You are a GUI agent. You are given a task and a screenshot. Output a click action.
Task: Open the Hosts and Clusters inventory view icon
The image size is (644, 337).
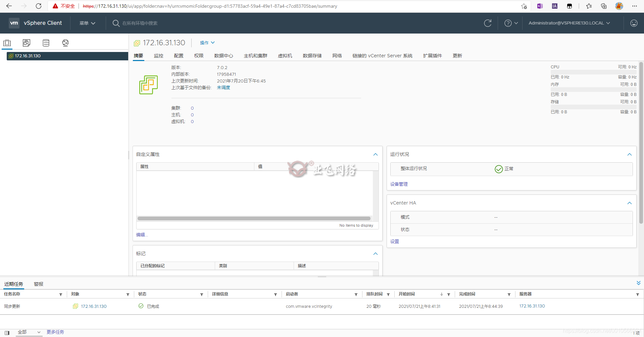tap(7, 43)
